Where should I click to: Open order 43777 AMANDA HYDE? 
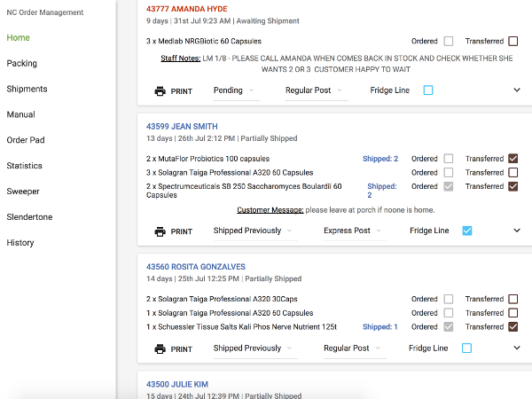click(186, 9)
